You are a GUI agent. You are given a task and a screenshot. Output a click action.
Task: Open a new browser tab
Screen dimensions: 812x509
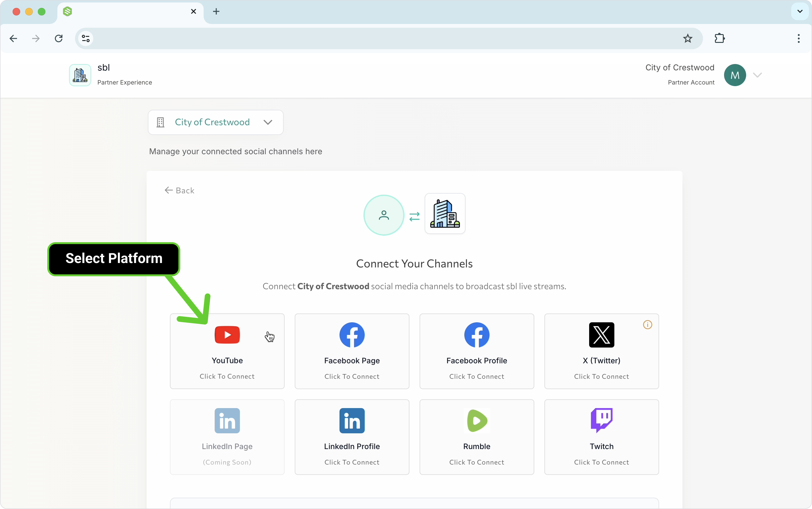[x=216, y=11]
